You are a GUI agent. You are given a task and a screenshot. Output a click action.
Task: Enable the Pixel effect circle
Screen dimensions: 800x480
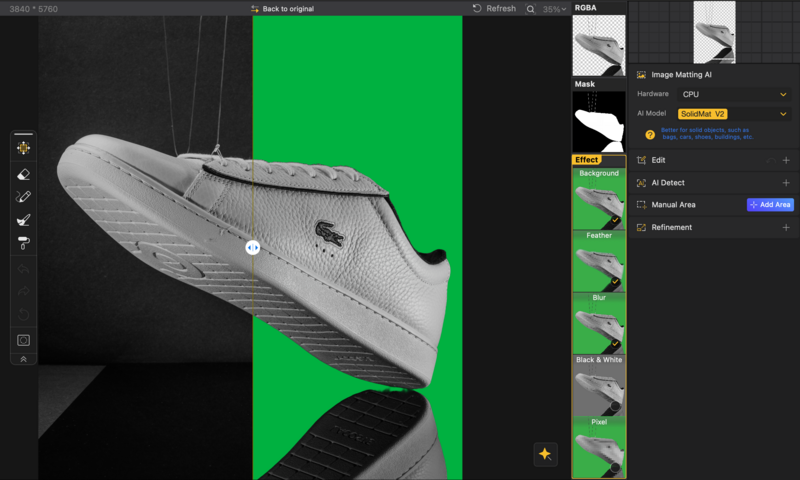[615, 467]
